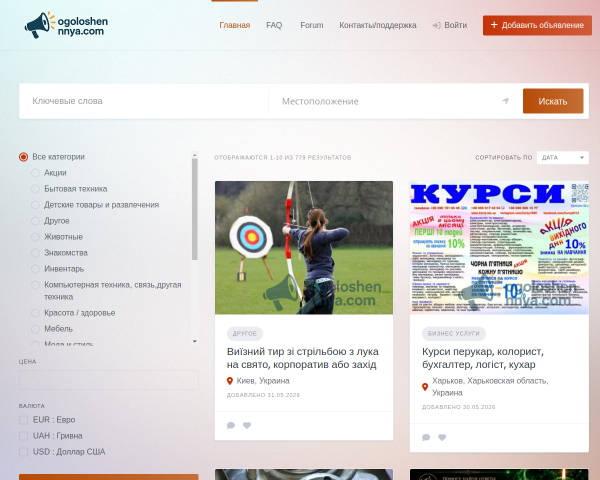This screenshot has width=600, height=480.
Task: Click the comment icon on Курси listing
Action: 426,438
